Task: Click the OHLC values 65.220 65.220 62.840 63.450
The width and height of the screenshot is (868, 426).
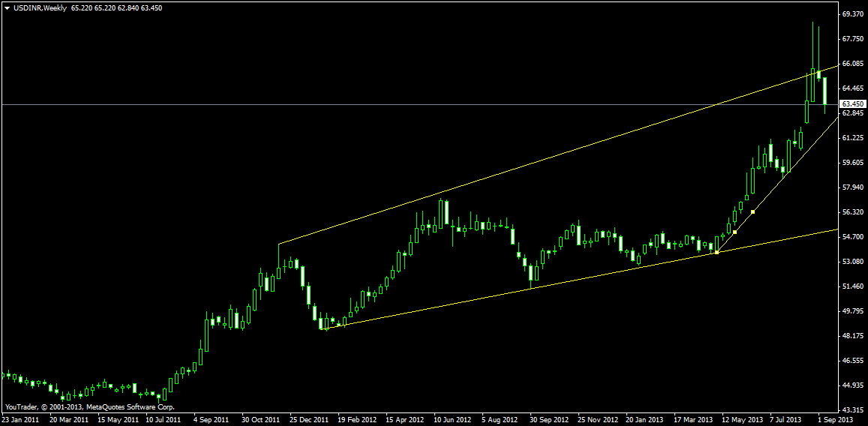Action: (116, 8)
